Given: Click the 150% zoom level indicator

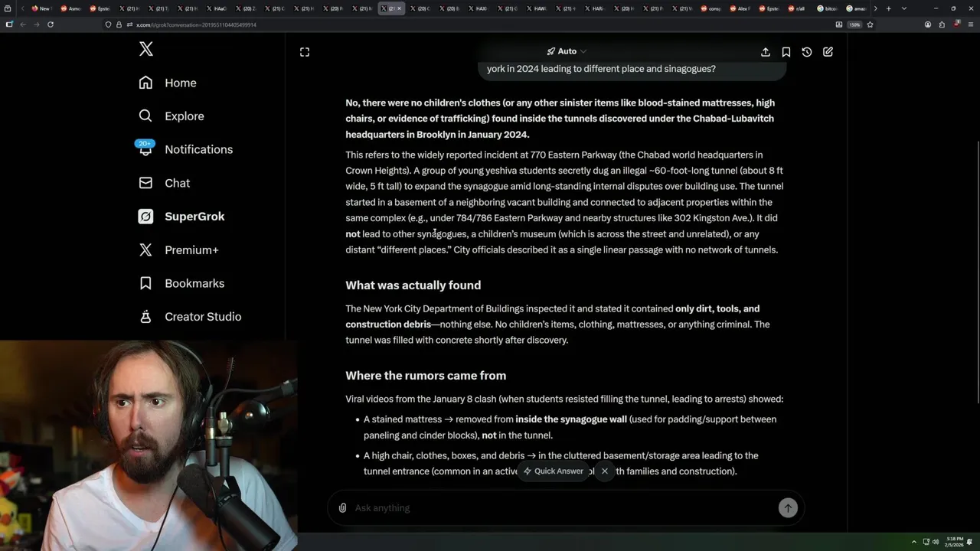Looking at the screenshot, I should point(854,24).
